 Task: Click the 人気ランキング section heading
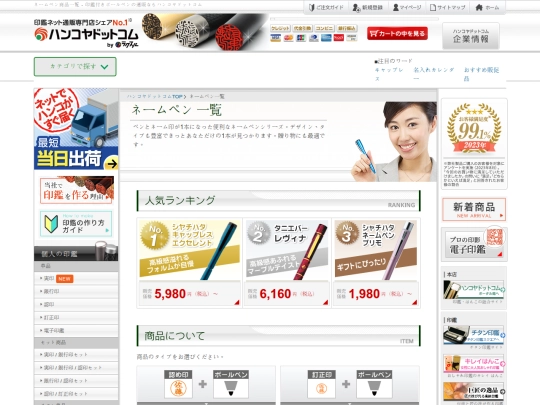(x=180, y=200)
